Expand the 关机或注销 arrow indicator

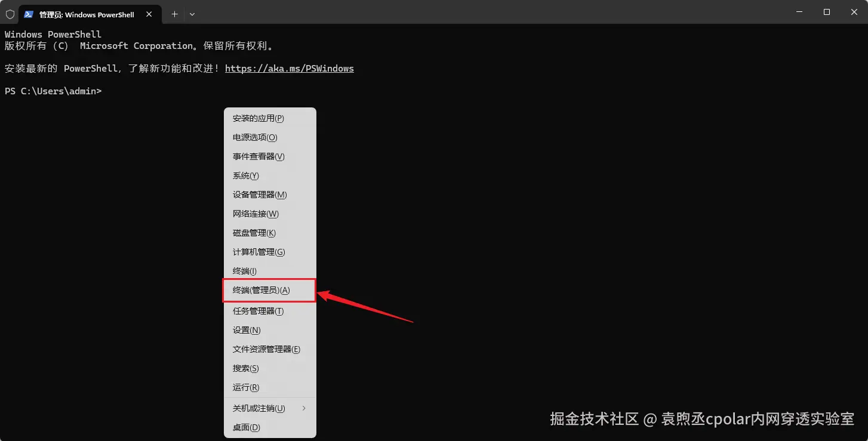tap(304, 408)
